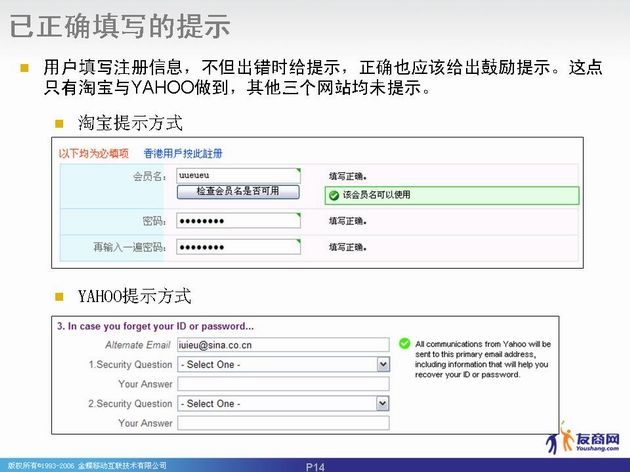This screenshot has height=472, width=630.
Task: Focus the 会员名 text field
Action: coord(238,174)
